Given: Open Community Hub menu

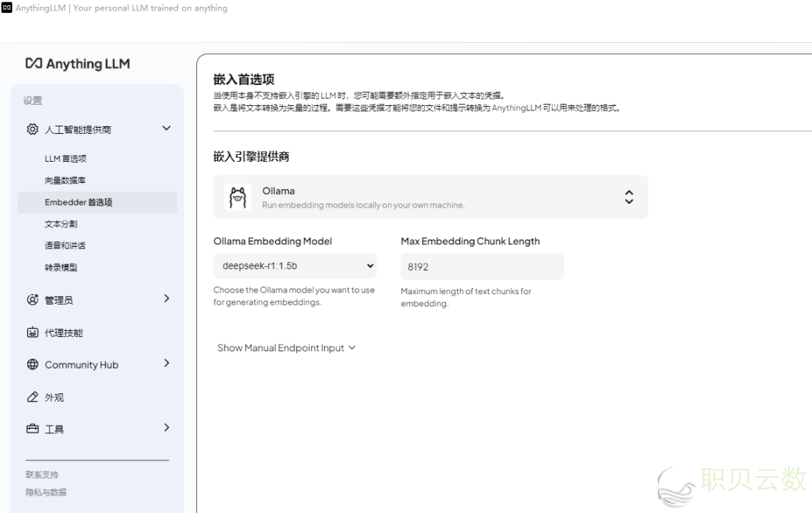Looking at the screenshot, I should tap(82, 365).
